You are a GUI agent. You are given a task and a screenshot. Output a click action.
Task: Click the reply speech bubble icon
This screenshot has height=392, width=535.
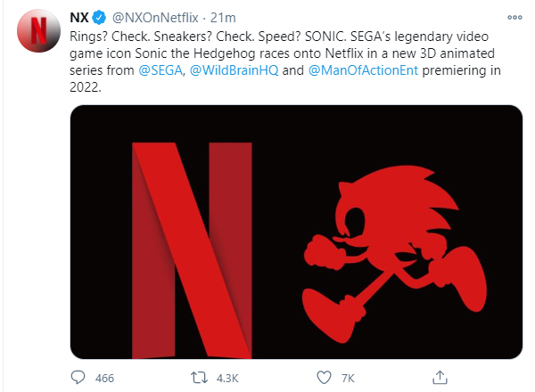click(78, 378)
